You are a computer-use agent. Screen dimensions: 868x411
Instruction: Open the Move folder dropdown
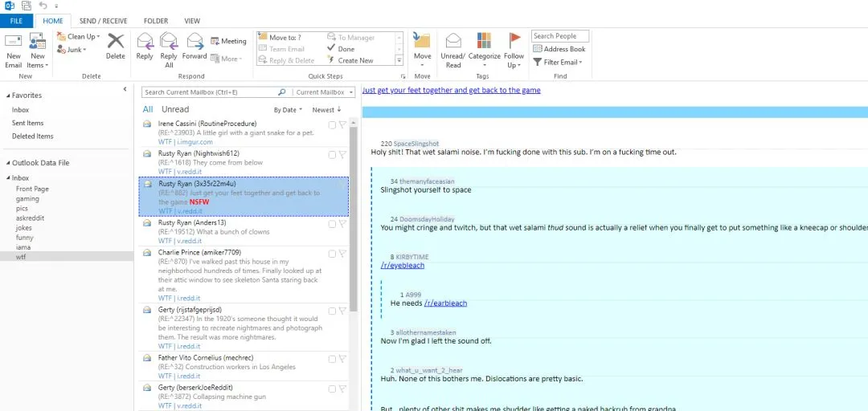tap(423, 51)
